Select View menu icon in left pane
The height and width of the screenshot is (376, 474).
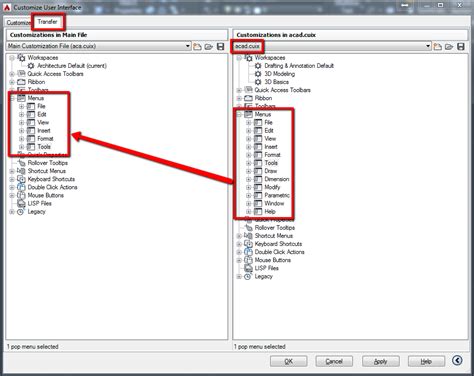[31, 122]
